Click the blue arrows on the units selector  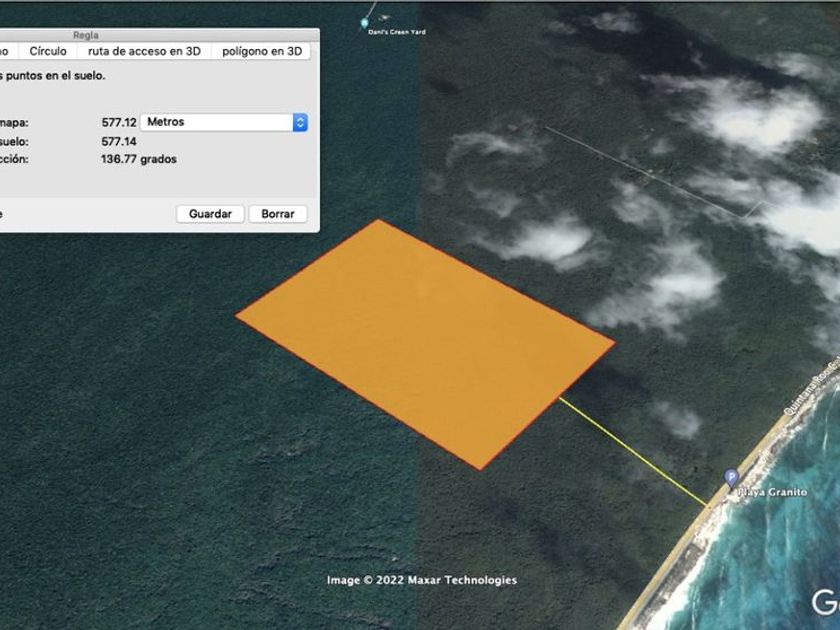tap(299, 122)
